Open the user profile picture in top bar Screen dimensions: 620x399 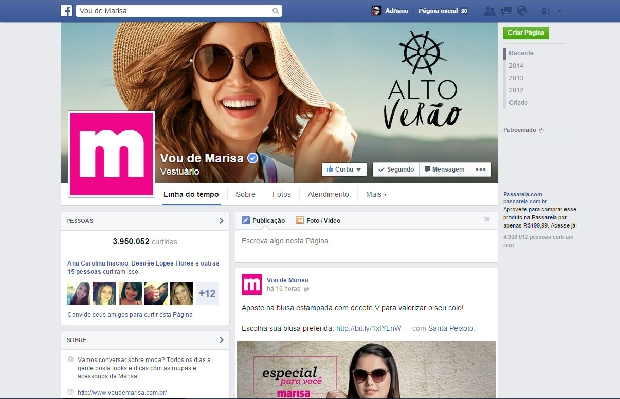pos(376,11)
